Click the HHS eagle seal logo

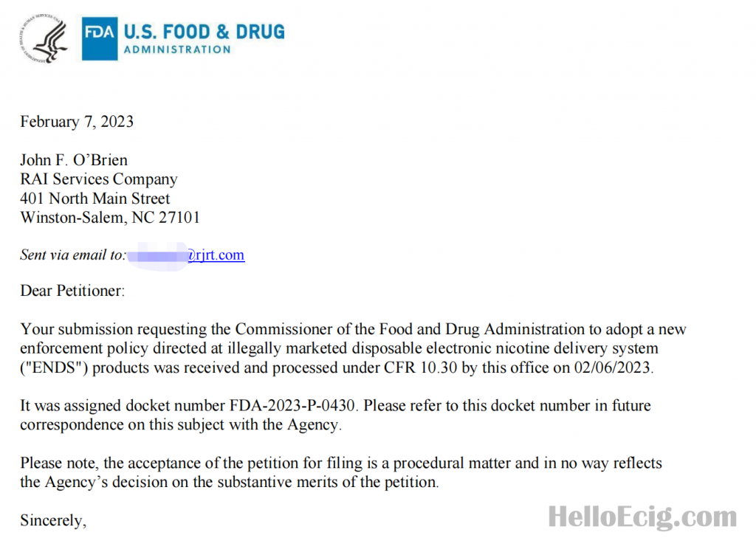44,39
